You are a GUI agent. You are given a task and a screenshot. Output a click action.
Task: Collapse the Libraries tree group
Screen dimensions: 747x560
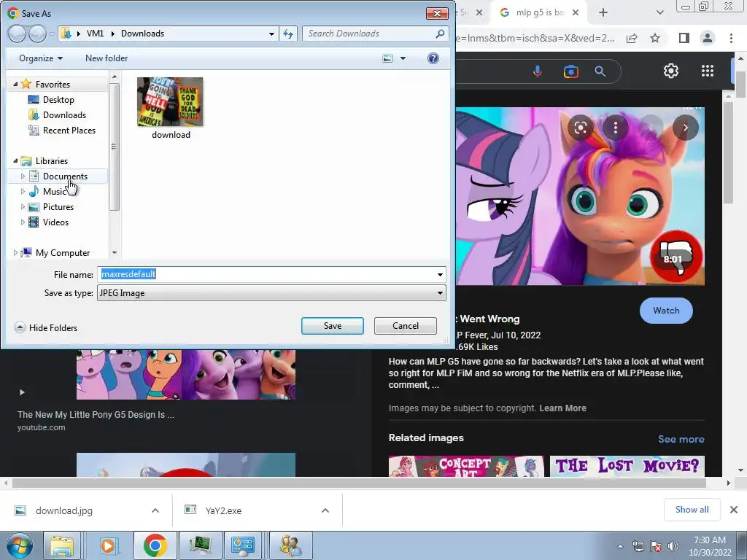[x=15, y=160]
